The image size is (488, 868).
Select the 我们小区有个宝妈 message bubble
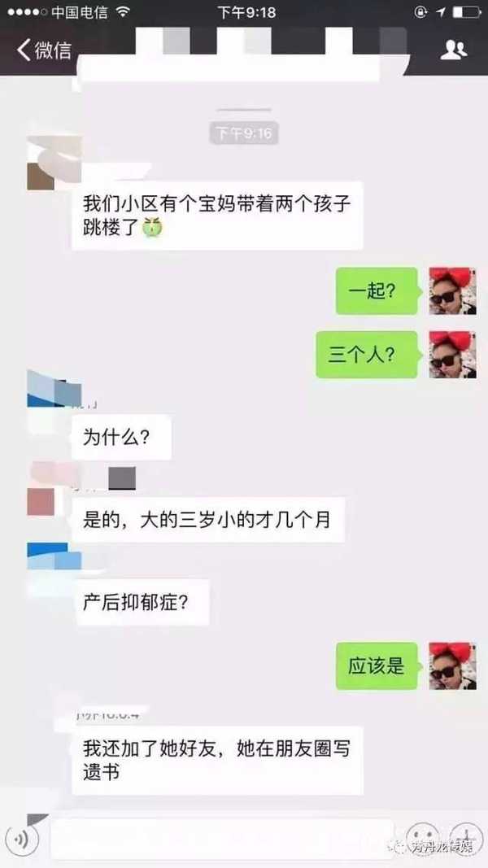point(217,216)
